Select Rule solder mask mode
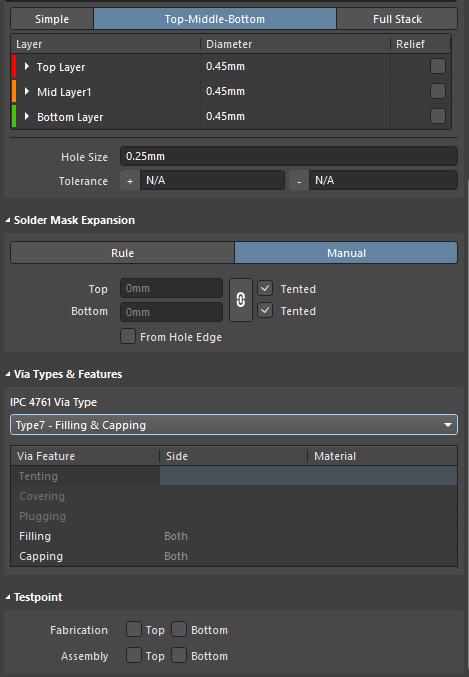The width and height of the screenshot is (469, 677). (x=122, y=253)
